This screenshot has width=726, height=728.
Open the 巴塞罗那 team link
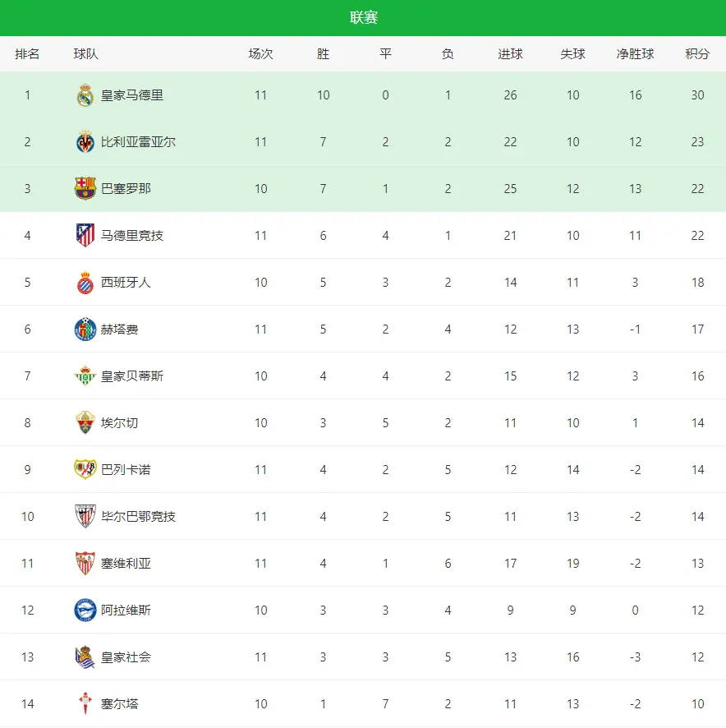point(126,189)
